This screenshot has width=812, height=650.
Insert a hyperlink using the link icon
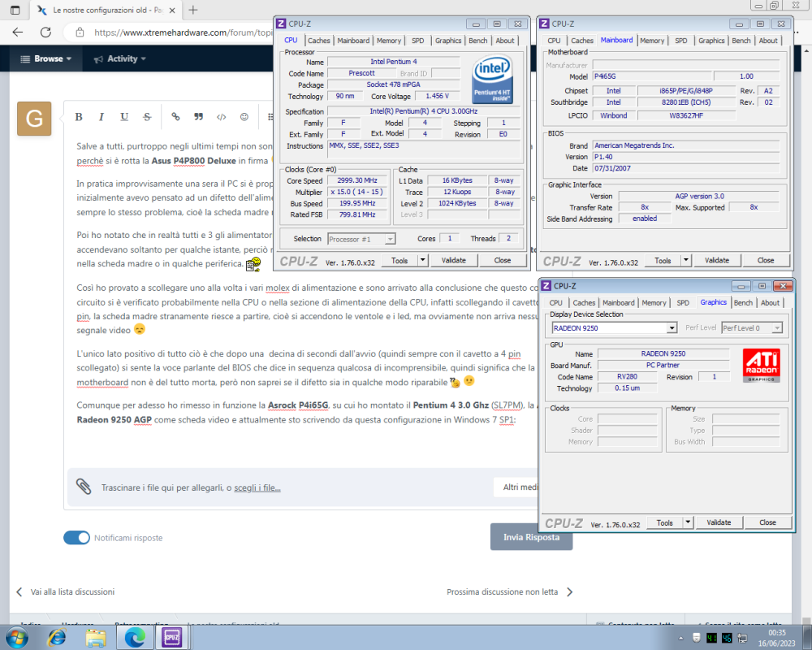tap(175, 117)
